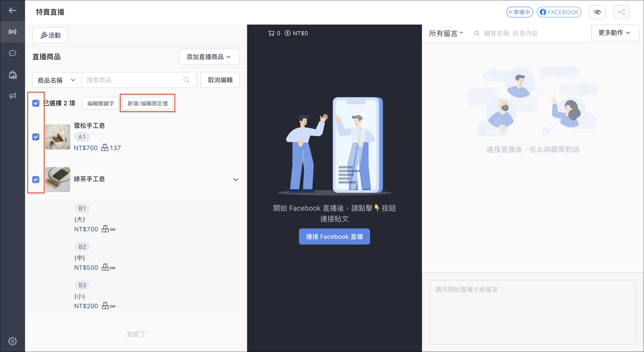Viewport: 644px width, 352px height.
Task: Click the product search magnifier icon
Action: coord(186,80)
